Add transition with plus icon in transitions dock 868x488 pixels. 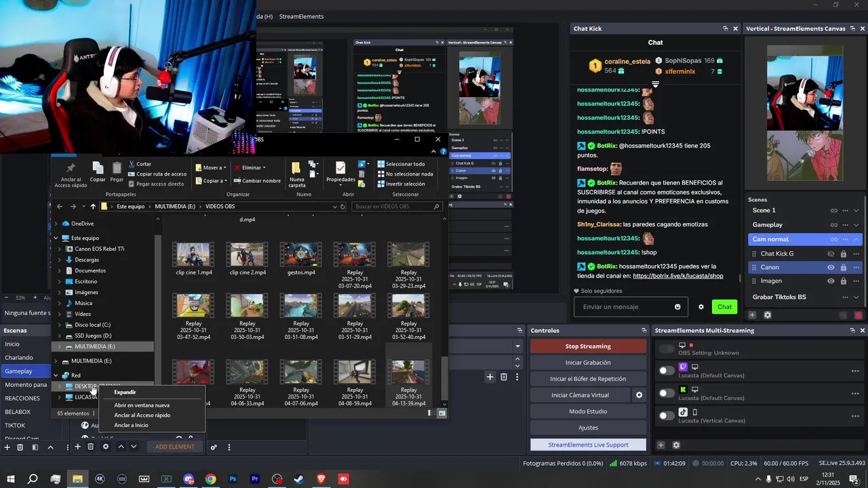490,377
